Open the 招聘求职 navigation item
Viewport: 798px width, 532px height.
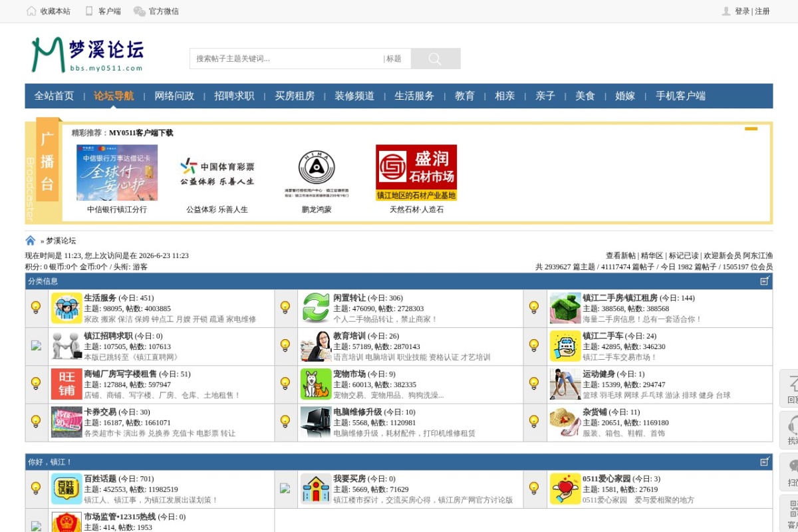click(234, 96)
